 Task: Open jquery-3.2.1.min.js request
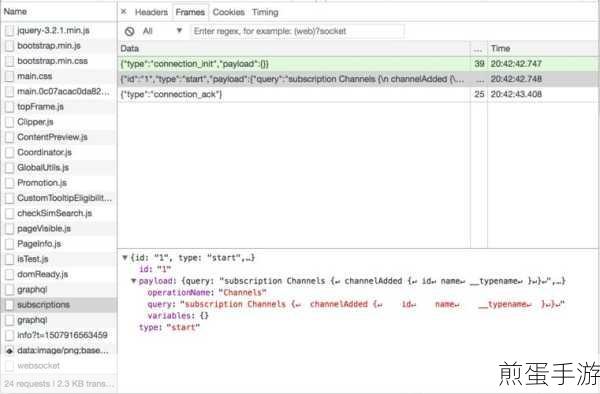(x=59, y=31)
